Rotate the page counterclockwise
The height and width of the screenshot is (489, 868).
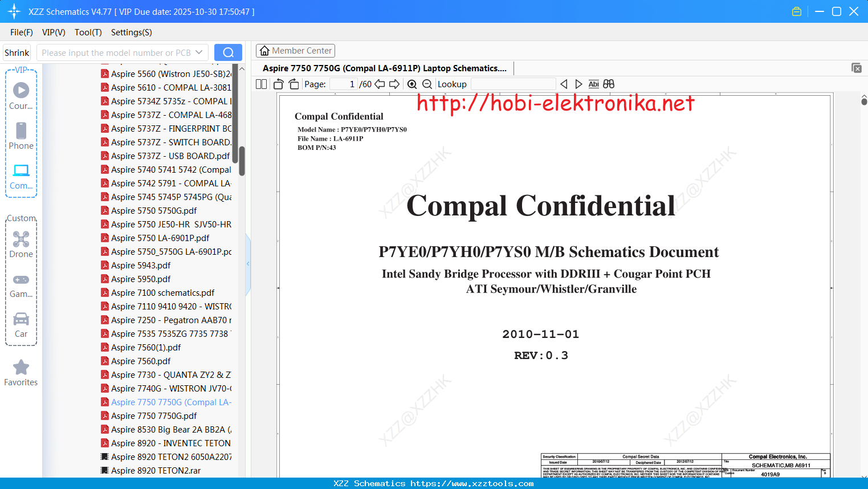(279, 84)
